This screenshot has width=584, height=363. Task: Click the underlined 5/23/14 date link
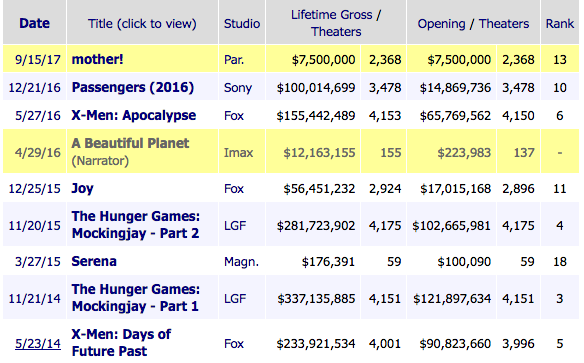coord(38,344)
